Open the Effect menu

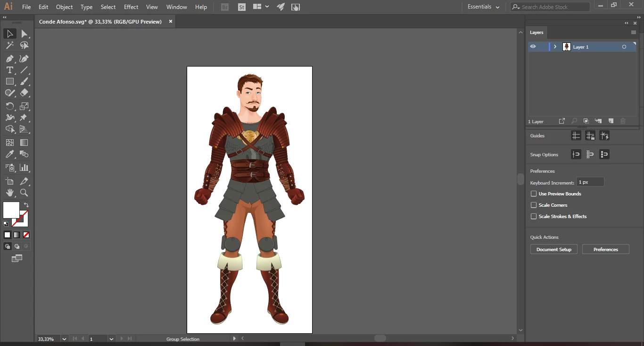coord(131,7)
